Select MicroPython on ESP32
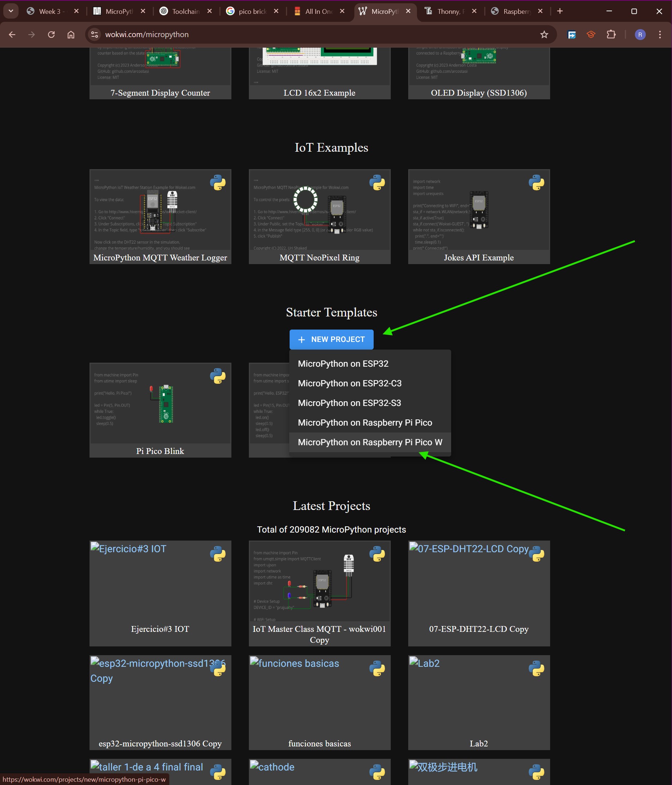Viewport: 672px width, 785px height. (x=370, y=364)
